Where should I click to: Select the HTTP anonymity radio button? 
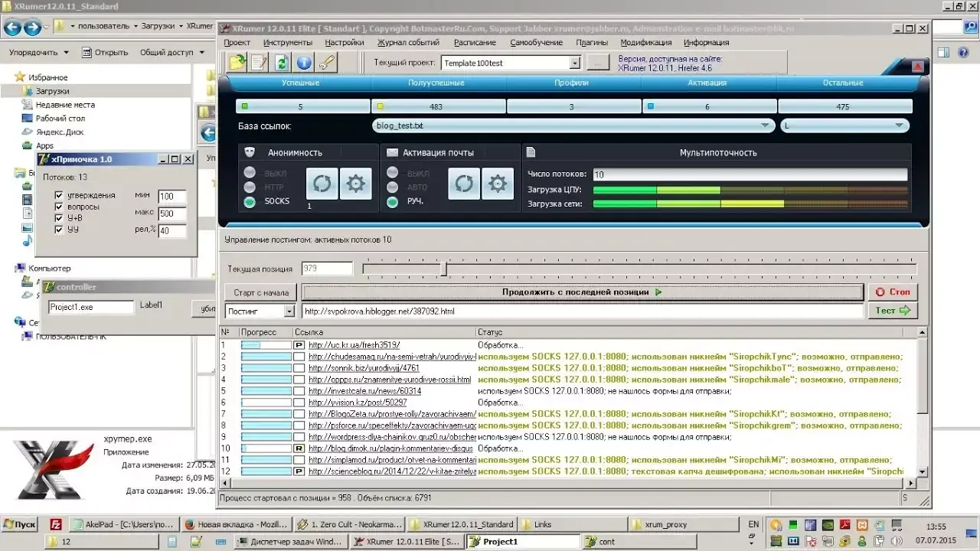point(250,187)
